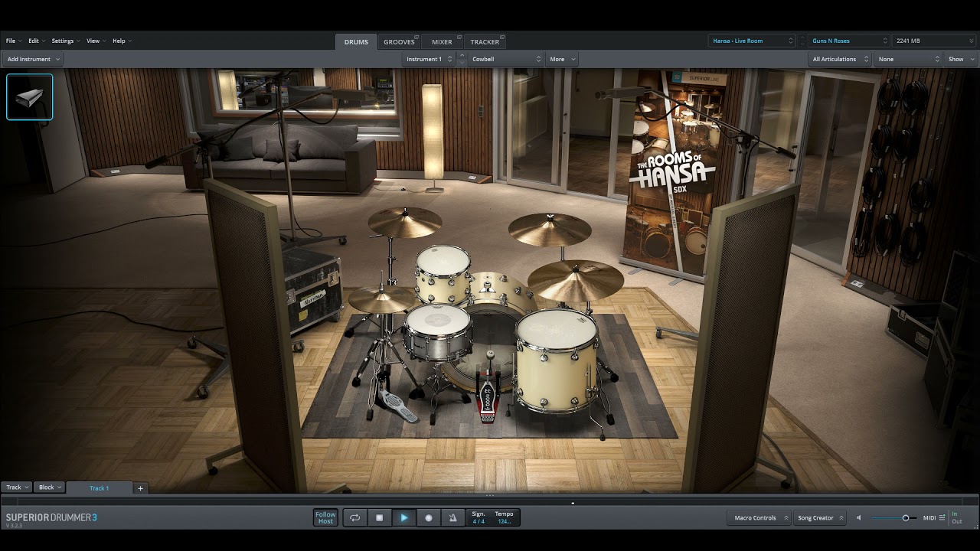Open the Show dropdown
This screenshot has height=551, width=980.
pyautogui.click(x=959, y=59)
